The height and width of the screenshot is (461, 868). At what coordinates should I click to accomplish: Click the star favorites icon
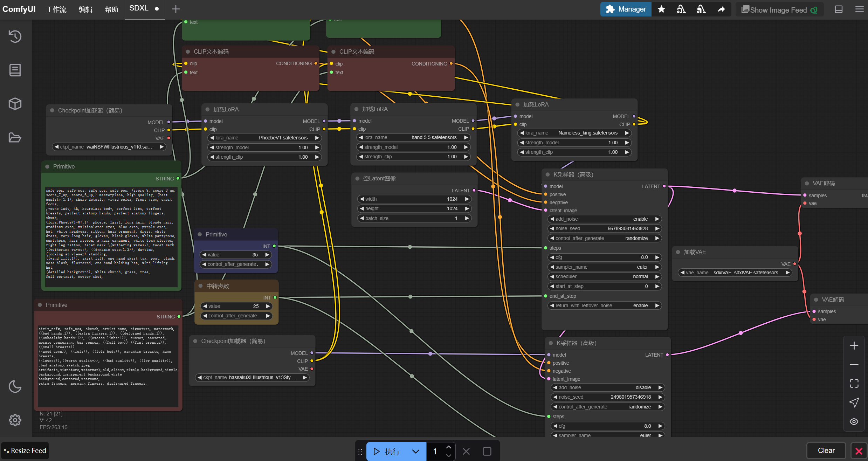661,9
